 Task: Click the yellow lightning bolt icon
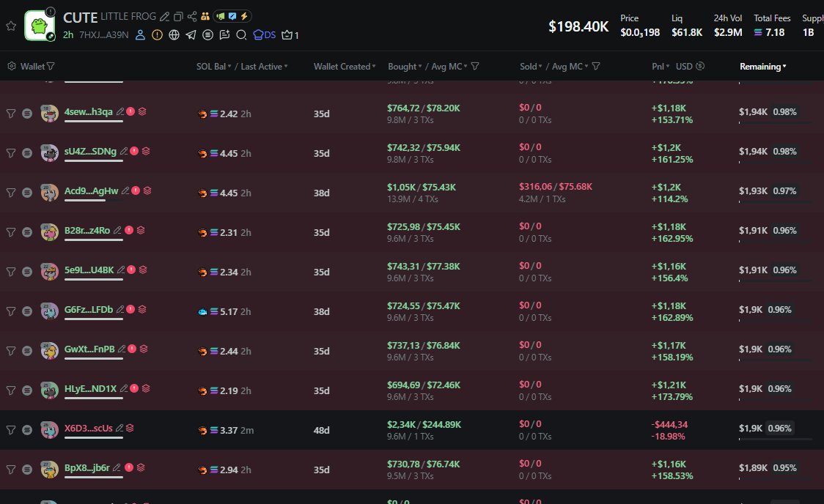pos(244,16)
